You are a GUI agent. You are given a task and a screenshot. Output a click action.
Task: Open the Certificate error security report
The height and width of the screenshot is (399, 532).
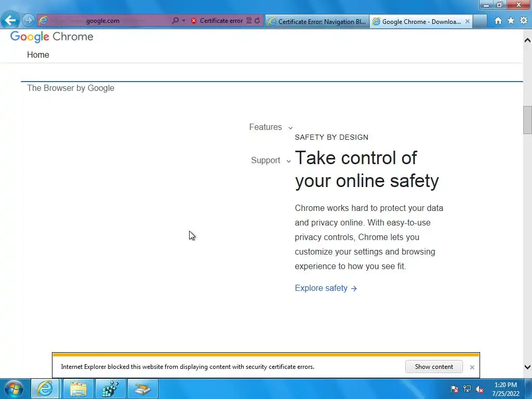(x=221, y=21)
